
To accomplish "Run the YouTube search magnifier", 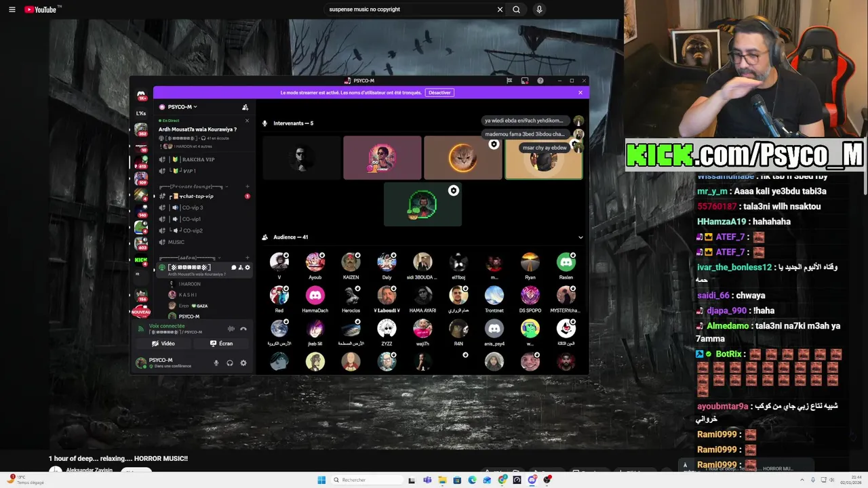I will (517, 9).
